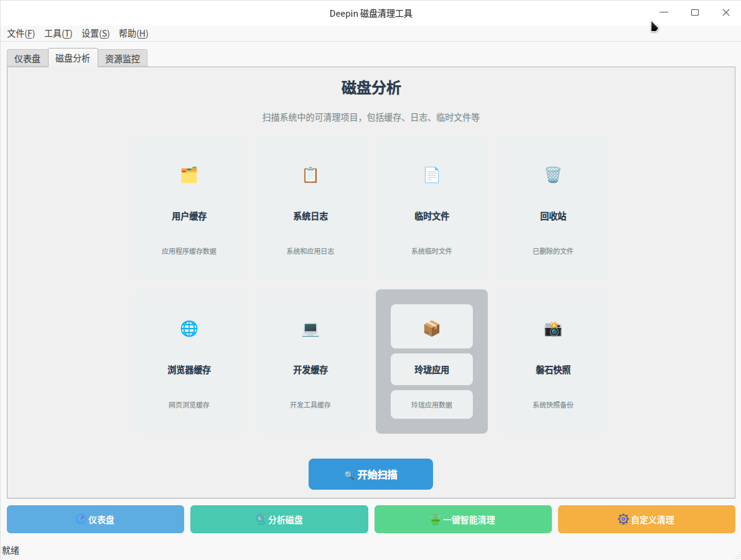Click the 就绪 status bar text
Screen dimensions: 741x560
coord(11,550)
